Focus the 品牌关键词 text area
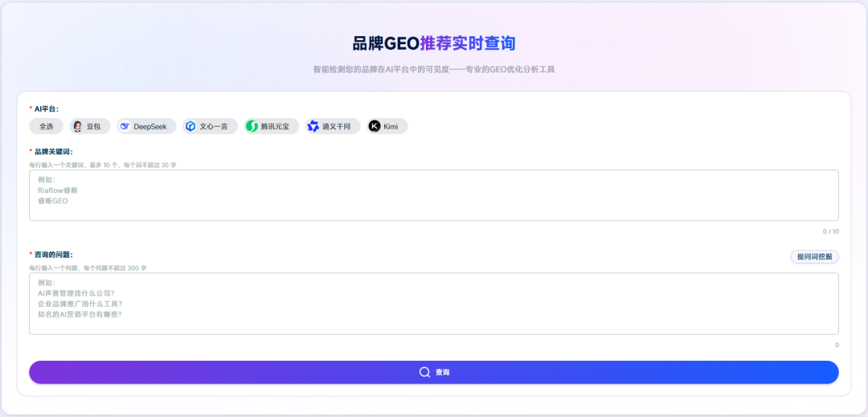The image size is (868, 417). click(434, 195)
